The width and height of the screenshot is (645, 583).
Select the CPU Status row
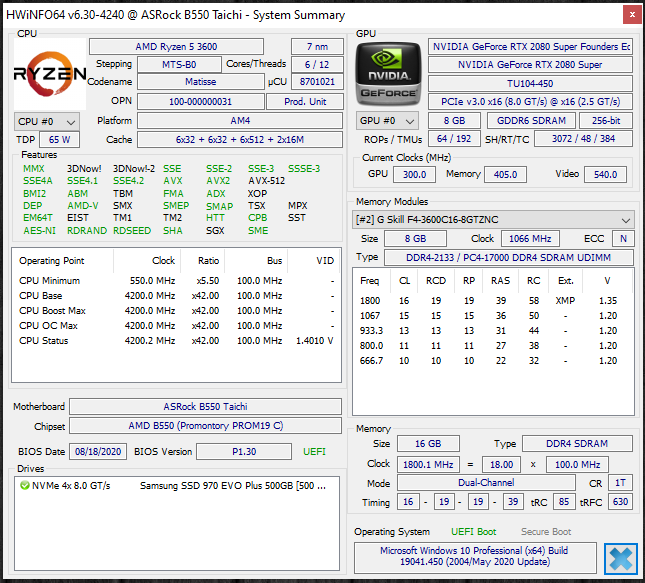point(176,341)
